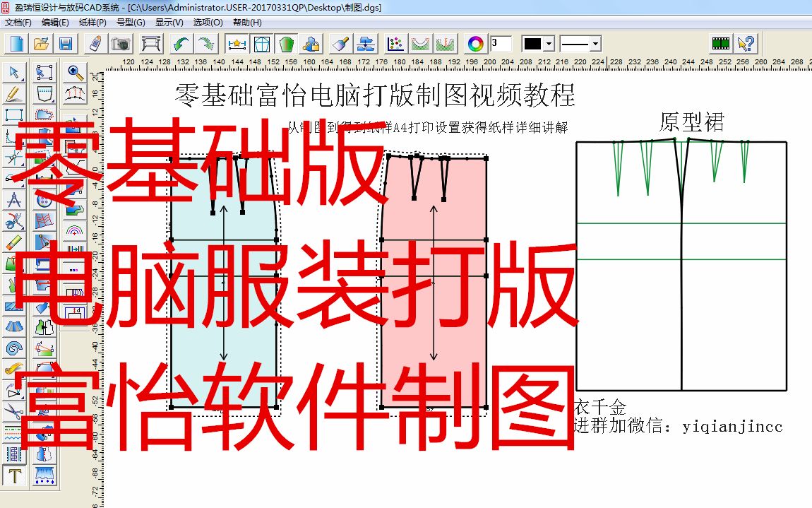Open the 文档(F) menu
Image resolution: width=812 pixels, height=508 pixels.
18,23
